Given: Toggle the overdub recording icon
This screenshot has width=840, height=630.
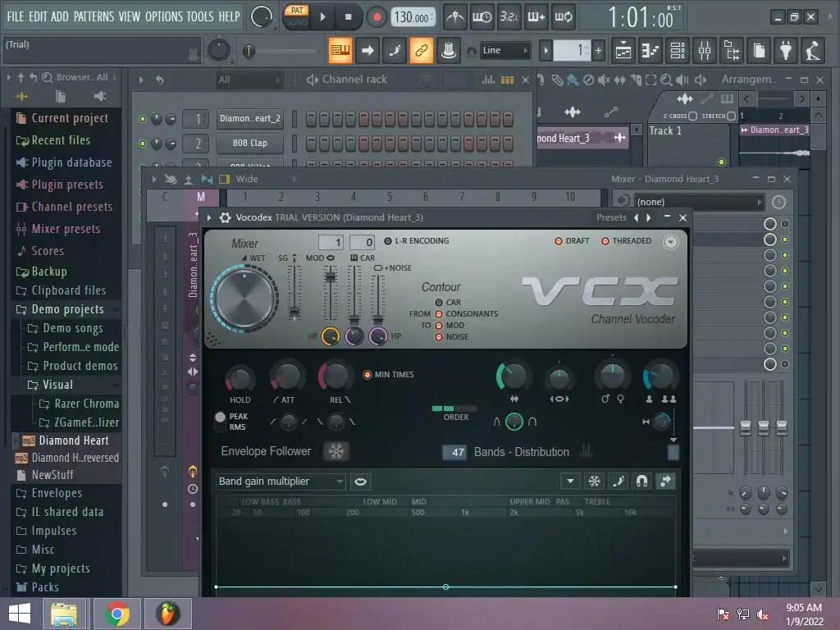Looking at the screenshot, I should (536, 17).
